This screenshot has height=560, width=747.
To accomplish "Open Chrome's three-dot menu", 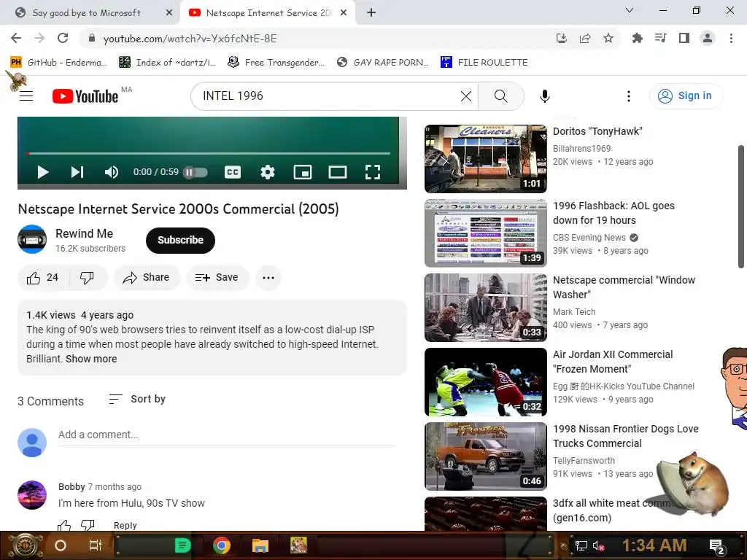I will [x=731, y=38].
